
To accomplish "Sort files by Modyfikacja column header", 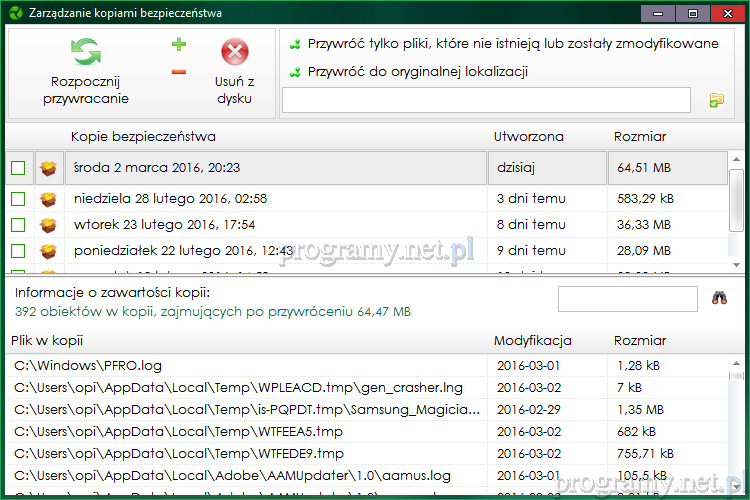I will click(533, 341).
